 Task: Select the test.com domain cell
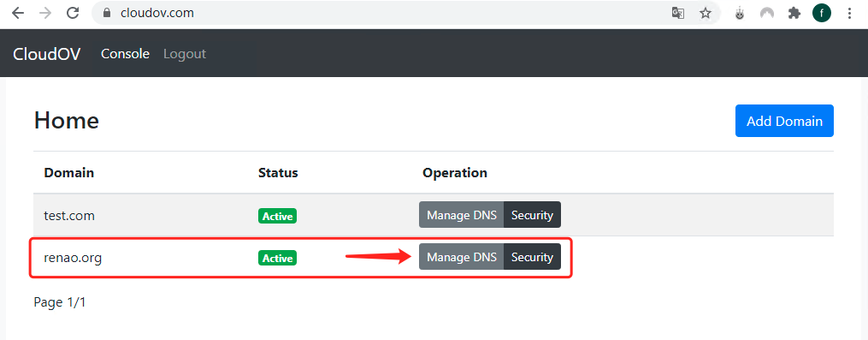coord(69,216)
